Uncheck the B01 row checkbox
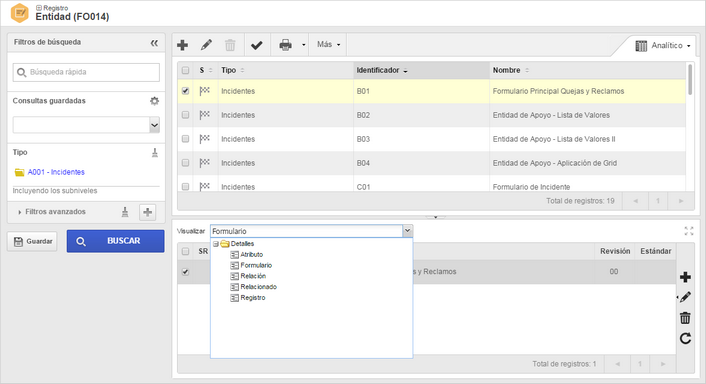This screenshot has height=384, width=706. pyautogui.click(x=186, y=91)
